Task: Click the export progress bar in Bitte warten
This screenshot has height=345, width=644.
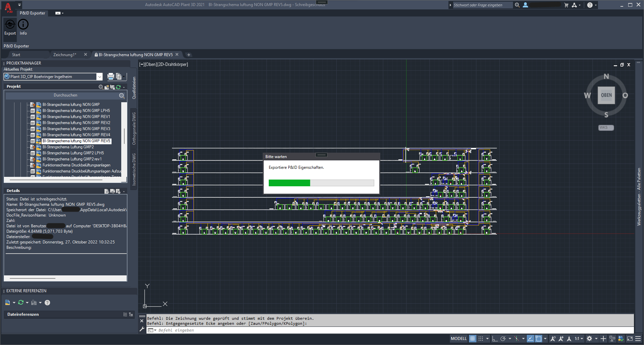Action: (321, 183)
